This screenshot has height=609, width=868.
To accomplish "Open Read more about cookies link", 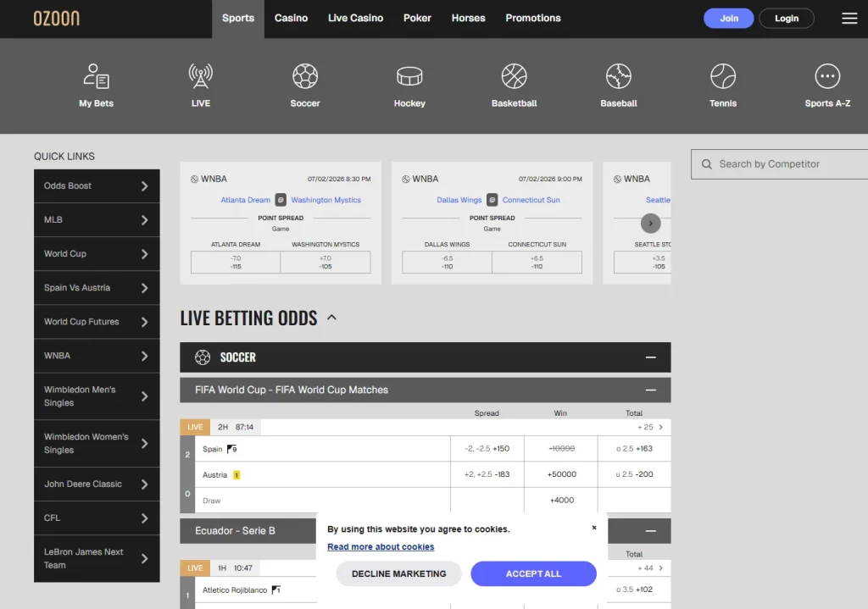I will (381, 547).
